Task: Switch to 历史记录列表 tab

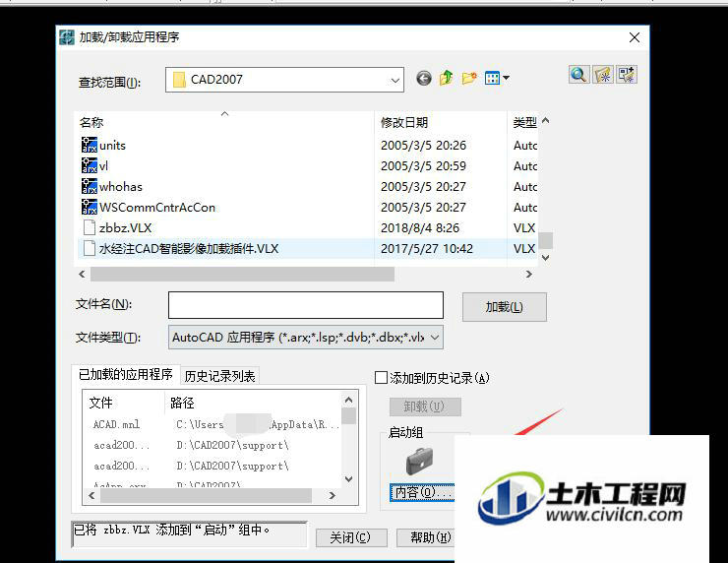Action: click(219, 376)
